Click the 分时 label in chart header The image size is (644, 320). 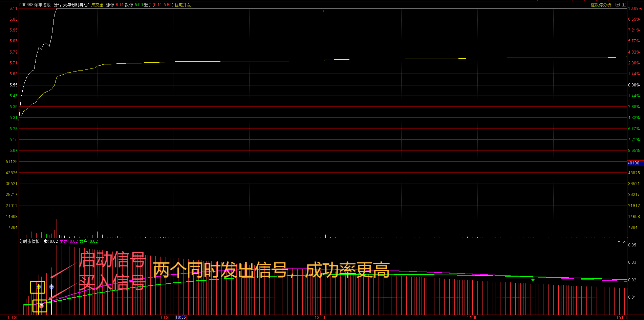click(x=58, y=5)
